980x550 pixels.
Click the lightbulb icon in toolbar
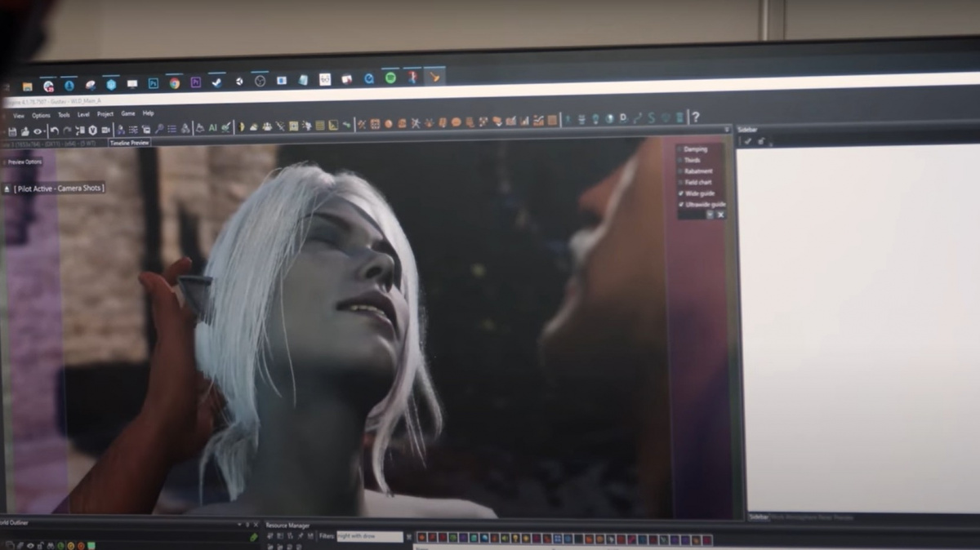pos(595,119)
